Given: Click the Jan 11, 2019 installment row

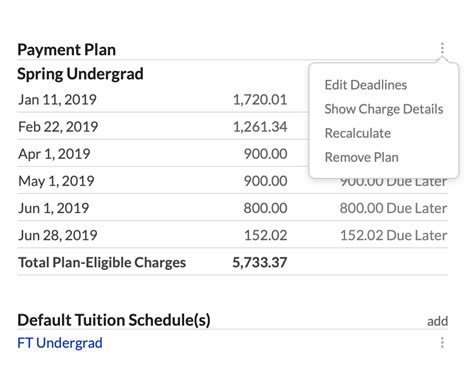Looking at the screenshot, I should coord(232,100).
